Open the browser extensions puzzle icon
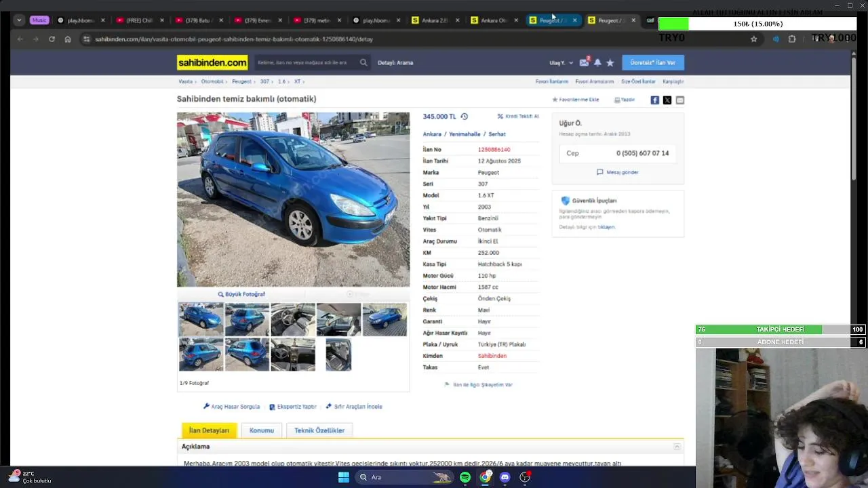Screen dimensions: 868x488 tap(792, 39)
